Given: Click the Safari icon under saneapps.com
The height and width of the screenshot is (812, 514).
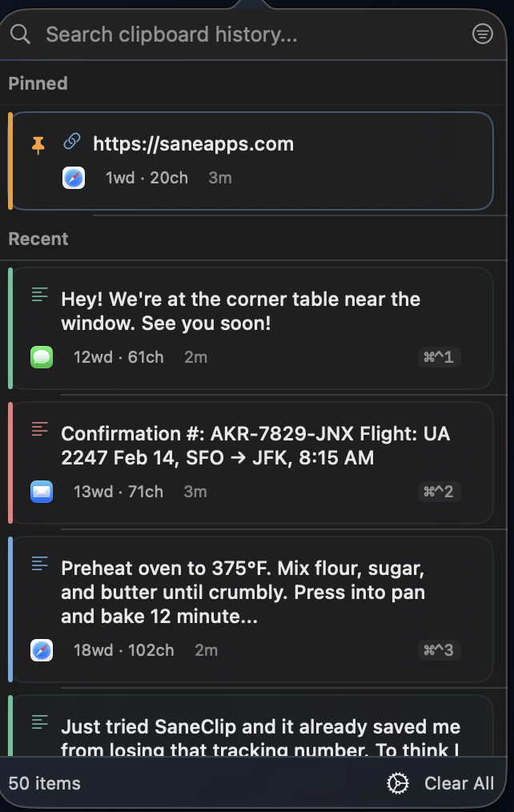Looking at the screenshot, I should 74,178.
